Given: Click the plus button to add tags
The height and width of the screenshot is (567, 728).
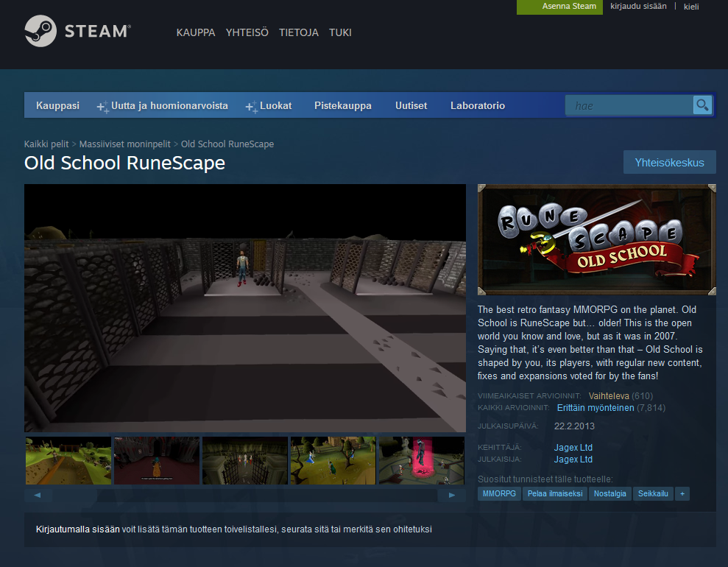Looking at the screenshot, I should [x=682, y=493].
